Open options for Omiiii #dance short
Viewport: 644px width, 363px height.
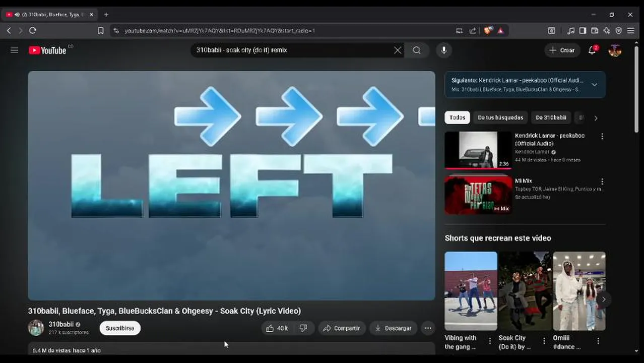click(x=598, y=341)
